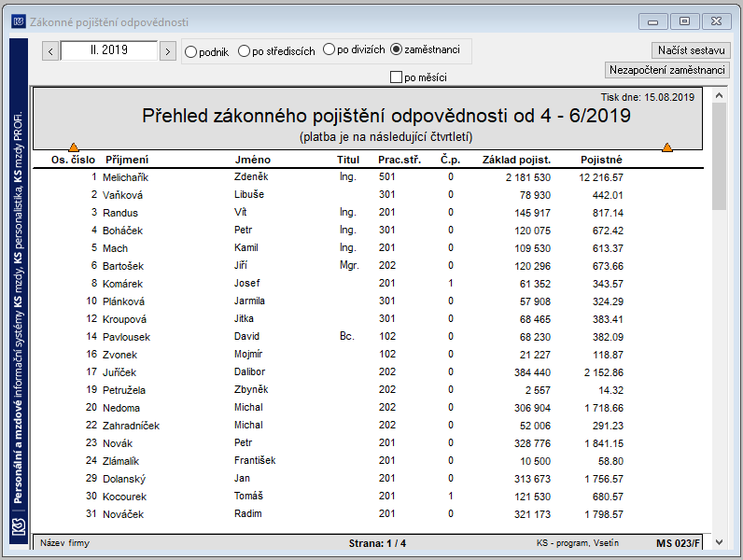Click Nezapočtení zaměstnanci button
This screenshot has height=560, width=743.
pos(667,70)
